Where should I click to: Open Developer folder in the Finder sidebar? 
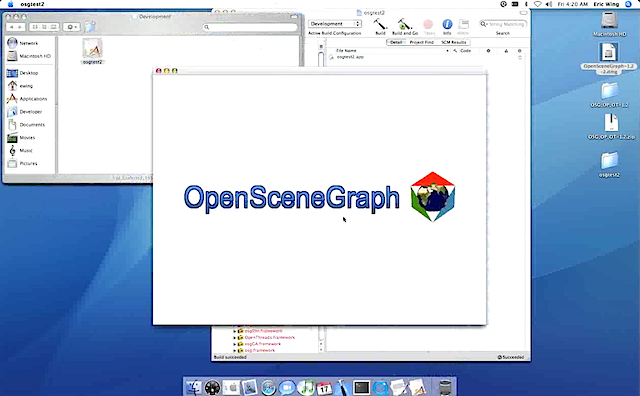tap(24, 111)
